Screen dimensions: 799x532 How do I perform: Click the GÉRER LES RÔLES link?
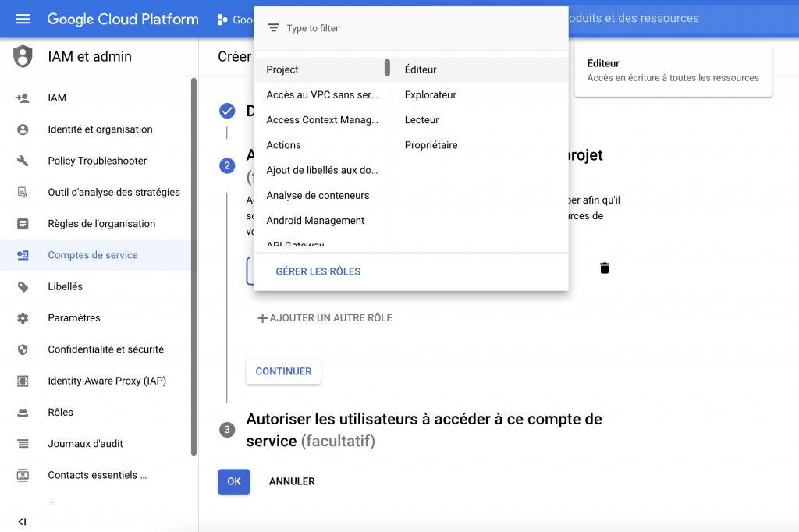pos(318,271)
